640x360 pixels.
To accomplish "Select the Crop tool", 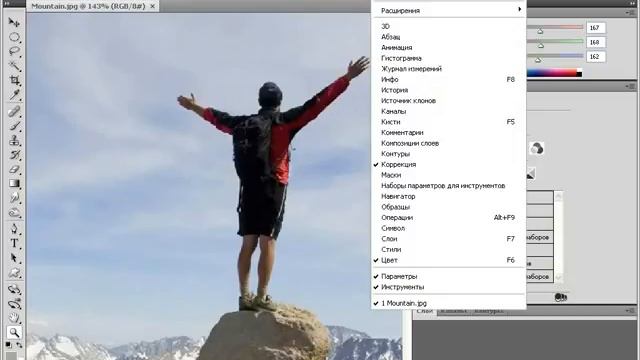I will [x=14, y=80].
